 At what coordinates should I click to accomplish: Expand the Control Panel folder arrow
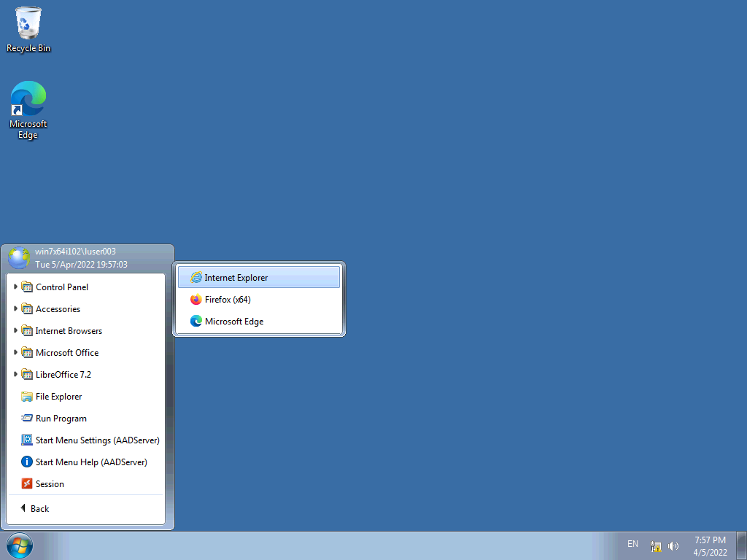pyautogui.click(x=16, y=287)
